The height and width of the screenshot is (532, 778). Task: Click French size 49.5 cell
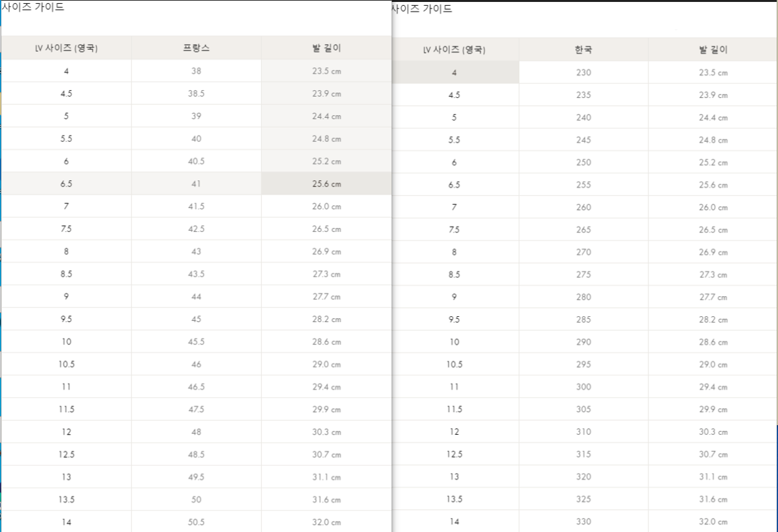tap(196, 477)
